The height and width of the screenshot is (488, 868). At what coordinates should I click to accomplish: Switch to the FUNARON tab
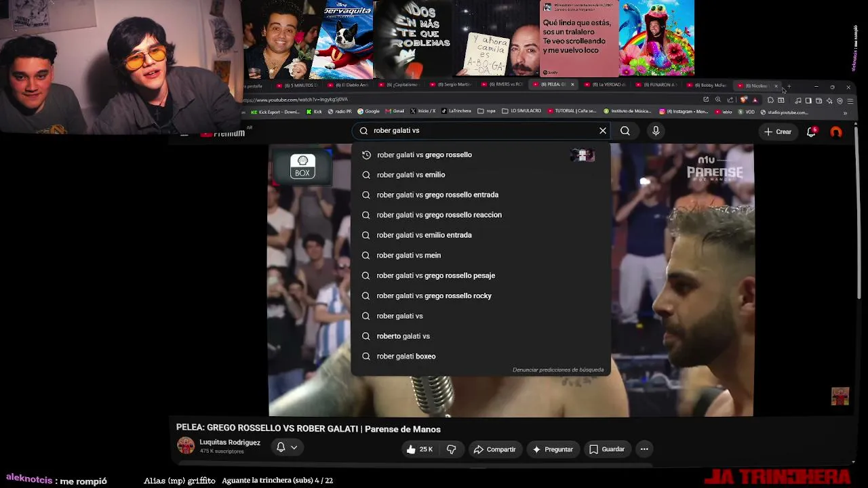click(657, 85)
